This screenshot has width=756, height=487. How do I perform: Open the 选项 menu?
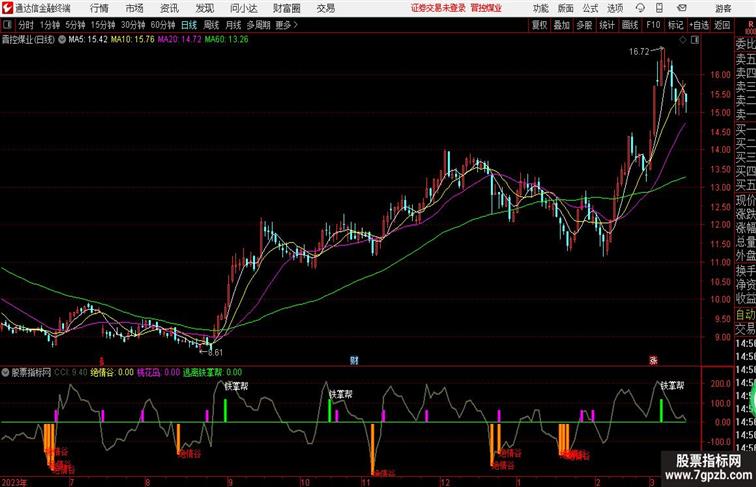(x=615, y=8)
